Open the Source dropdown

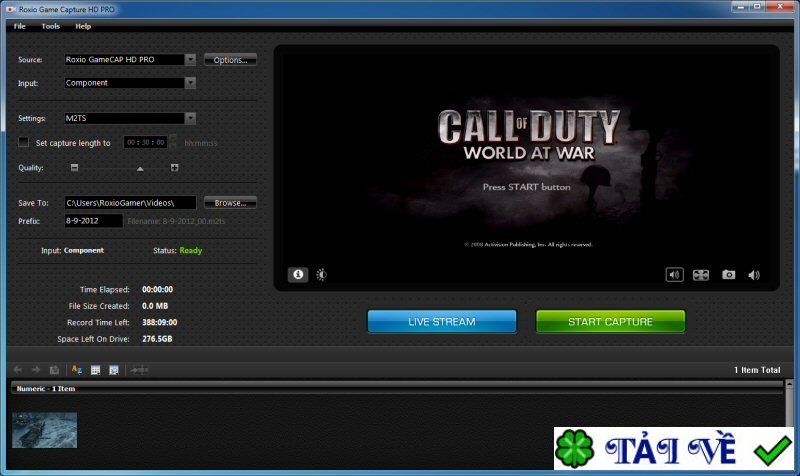pos(190,59)
